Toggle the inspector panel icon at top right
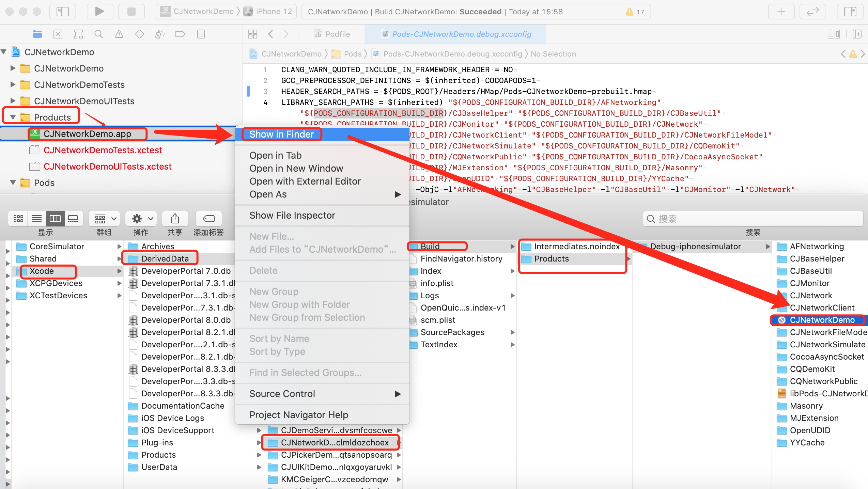 [x=850, y=12]
